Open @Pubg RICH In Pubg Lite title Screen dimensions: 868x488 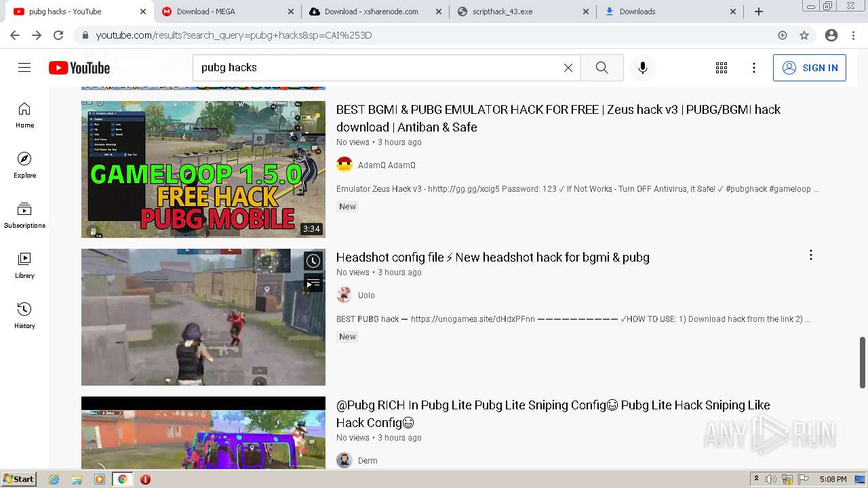tap(553, 413)
